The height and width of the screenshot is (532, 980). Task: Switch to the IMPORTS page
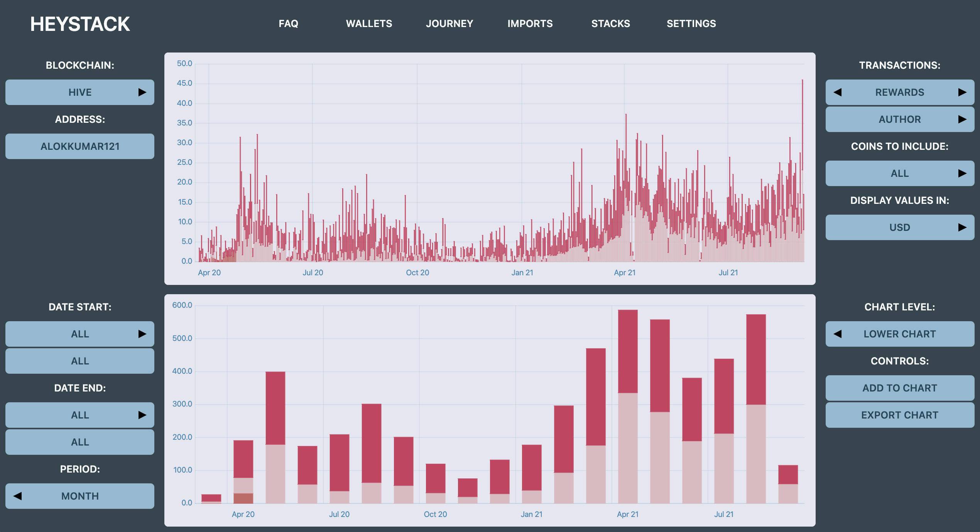530,24
